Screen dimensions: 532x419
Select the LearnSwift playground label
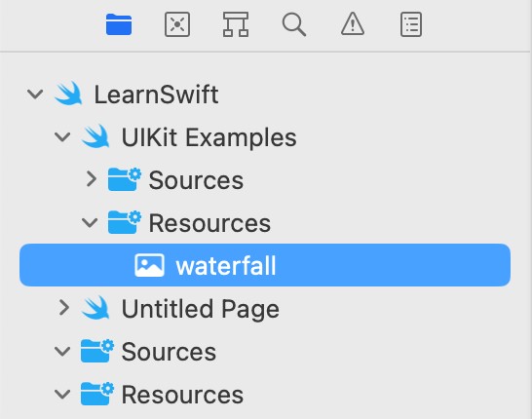(x=156, y=95)
